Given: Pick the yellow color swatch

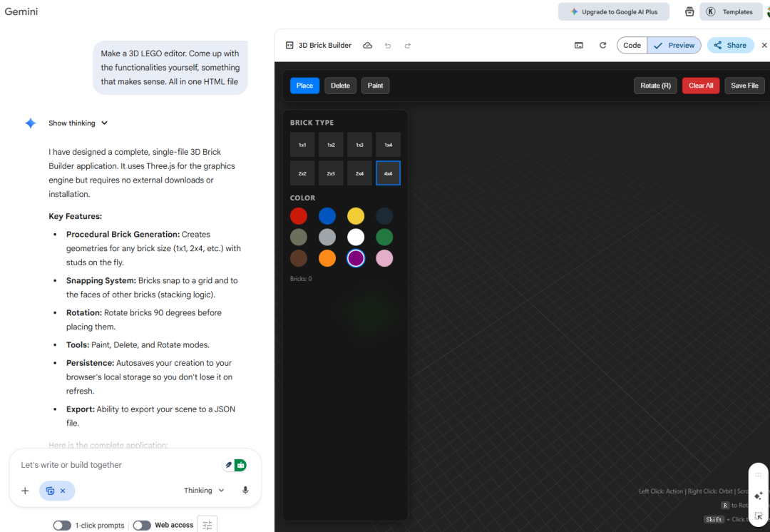Looking at the screenshot, I should pyautogui.click(x=356, y=216).
